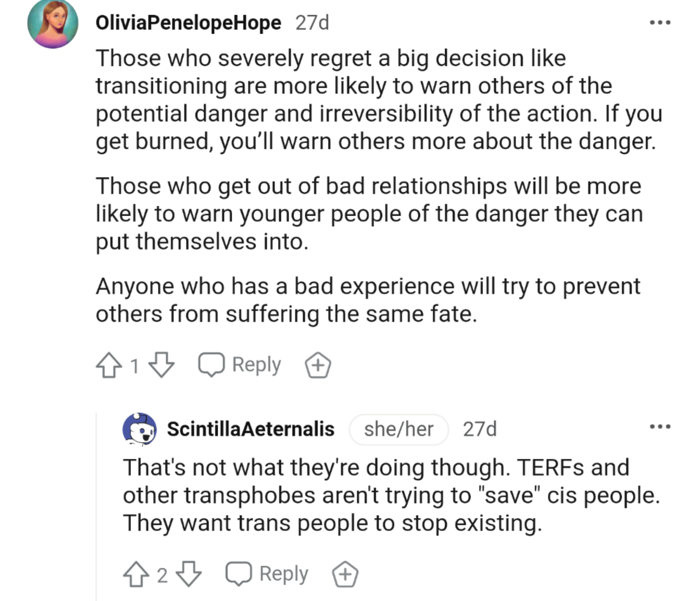Visit ScintillaAeternalis's username profile link
Screen dimensions: 700x601
coord(251,429)
